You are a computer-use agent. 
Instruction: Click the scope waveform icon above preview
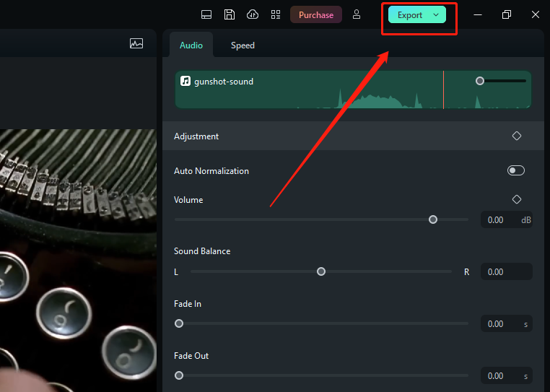[x=136, y=43]
